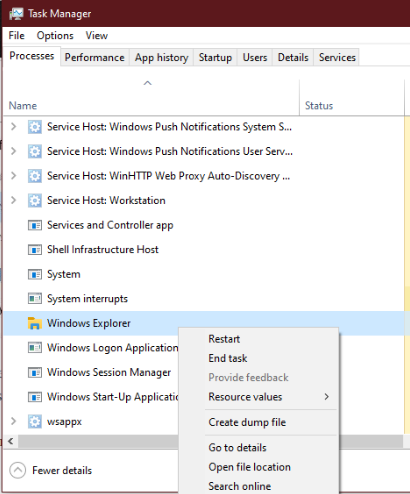Expand Windows Push Notifications System Service row

13,127
